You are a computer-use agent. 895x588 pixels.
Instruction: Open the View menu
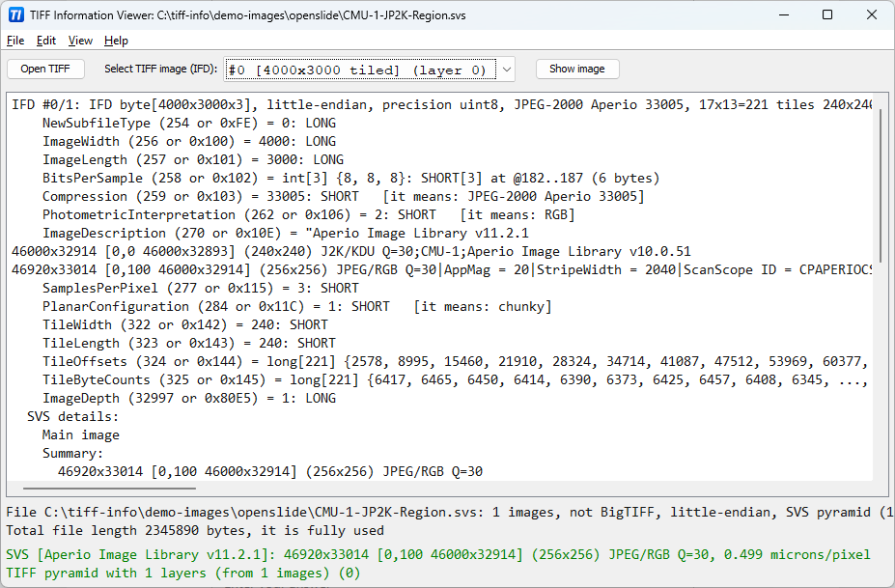79,41
